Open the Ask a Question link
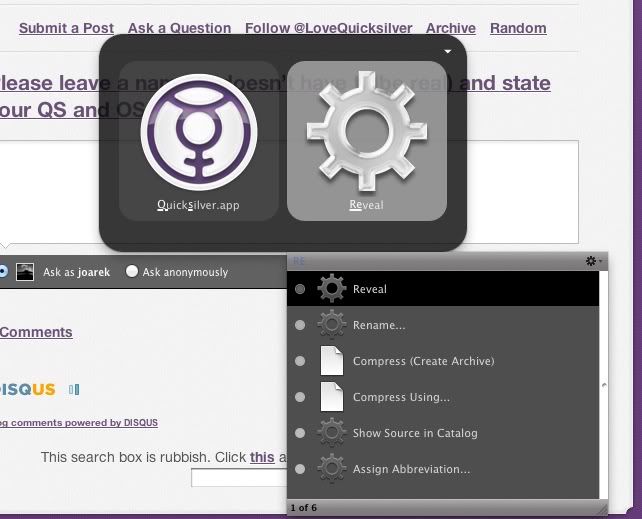The height and width of the screenshot is (519, 642). 179,28
